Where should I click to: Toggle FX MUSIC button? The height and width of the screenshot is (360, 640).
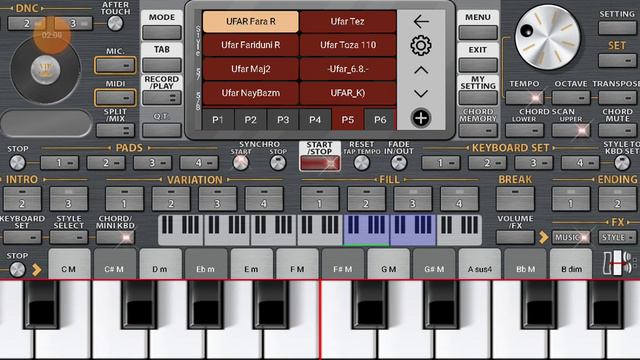[x=571, y=237]
